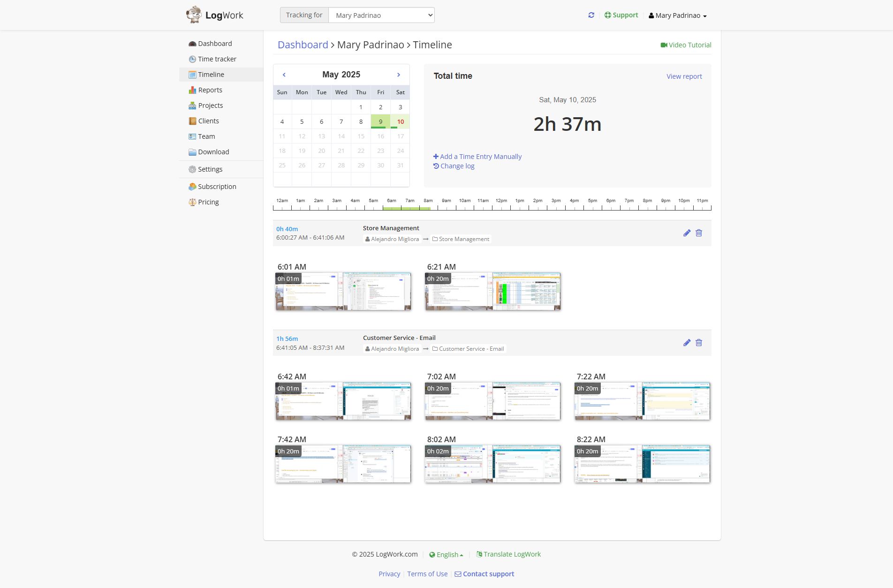Edit the Store Management time entry
This screenshot has height=588, width=893.
[x=687, y=233]
